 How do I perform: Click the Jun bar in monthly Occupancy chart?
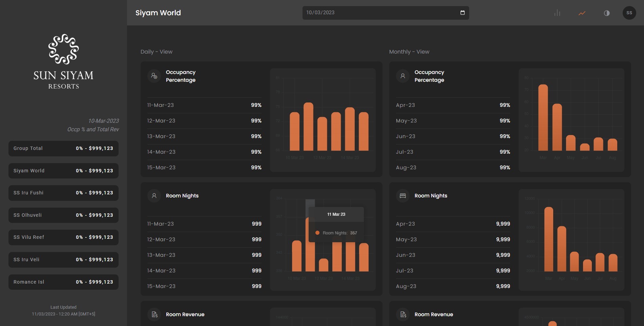coord(585,147)
